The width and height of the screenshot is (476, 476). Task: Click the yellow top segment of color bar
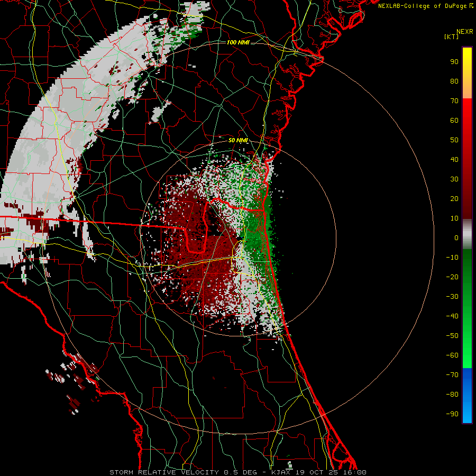(467, 72)
